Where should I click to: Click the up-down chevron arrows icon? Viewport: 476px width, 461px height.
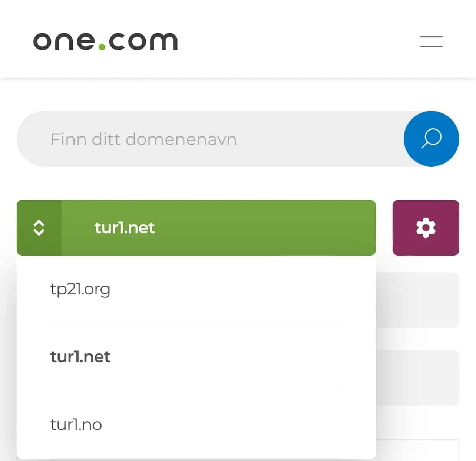39,228
